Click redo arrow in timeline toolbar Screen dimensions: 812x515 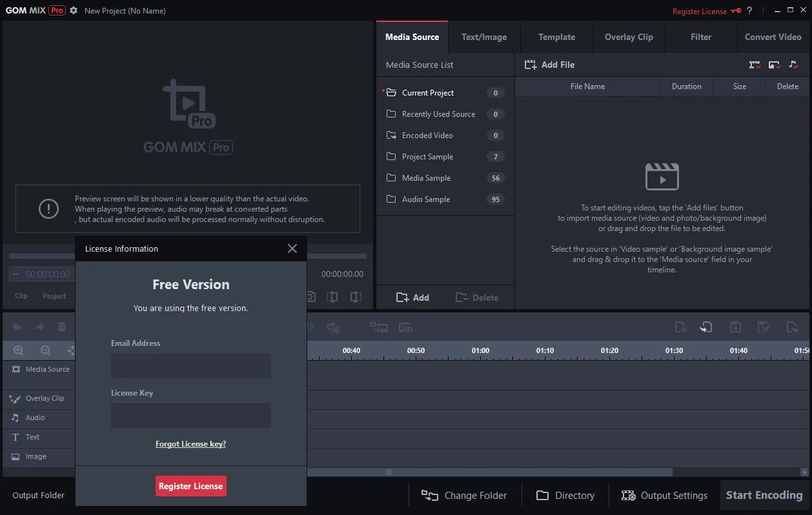(x=39, y=327)
